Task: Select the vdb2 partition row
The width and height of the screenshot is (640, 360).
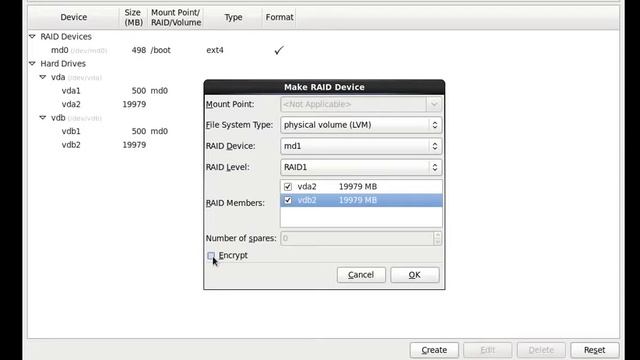Action: click(x=115, y=144)
